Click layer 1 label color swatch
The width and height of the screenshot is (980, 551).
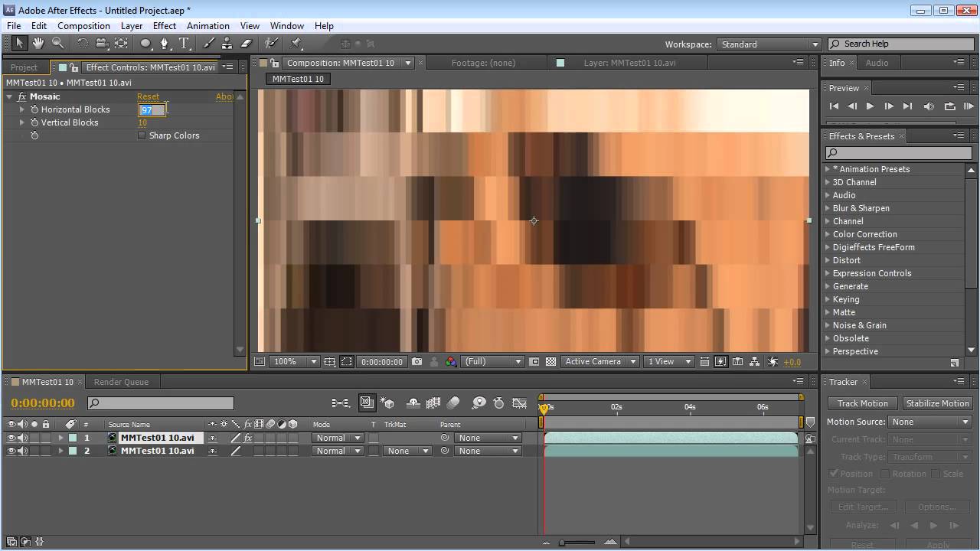73,438
